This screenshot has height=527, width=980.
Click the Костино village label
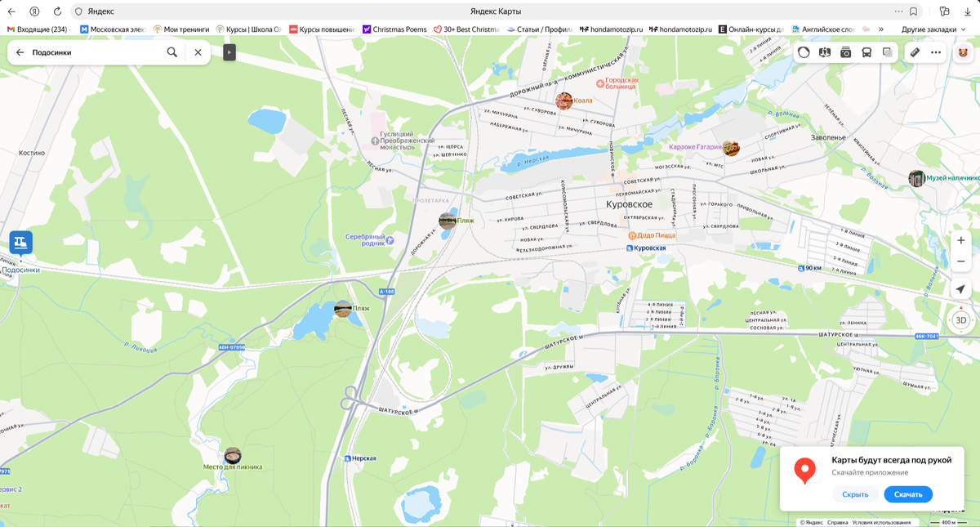tap(32, 153)
